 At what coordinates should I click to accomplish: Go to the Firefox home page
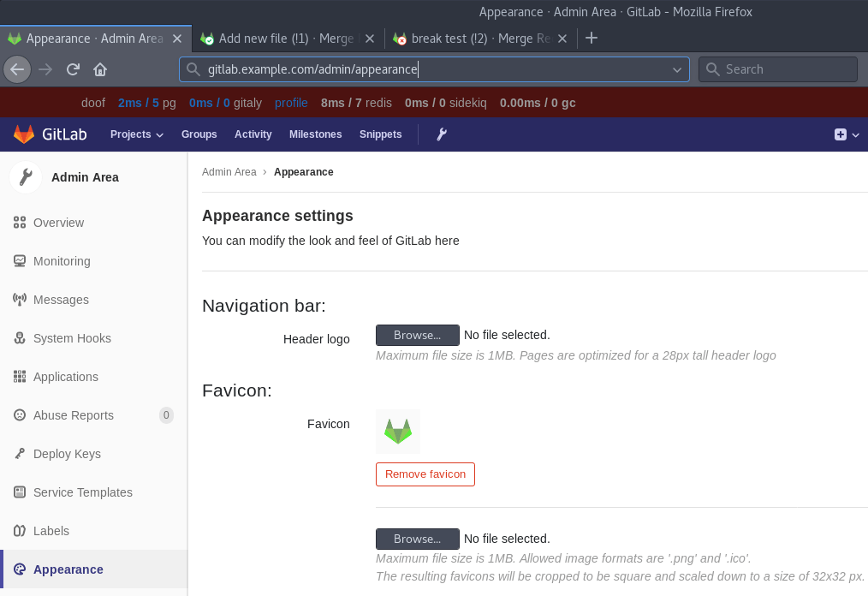100,69
